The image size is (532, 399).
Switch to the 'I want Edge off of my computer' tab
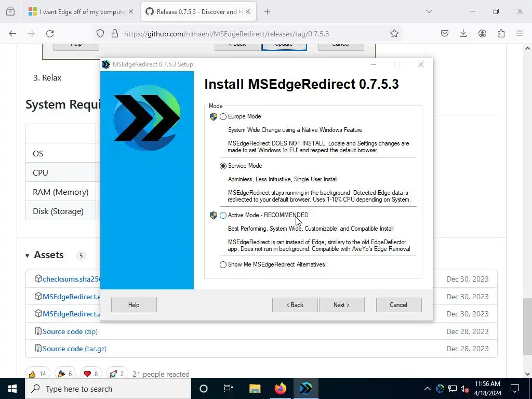click(81, 12)
